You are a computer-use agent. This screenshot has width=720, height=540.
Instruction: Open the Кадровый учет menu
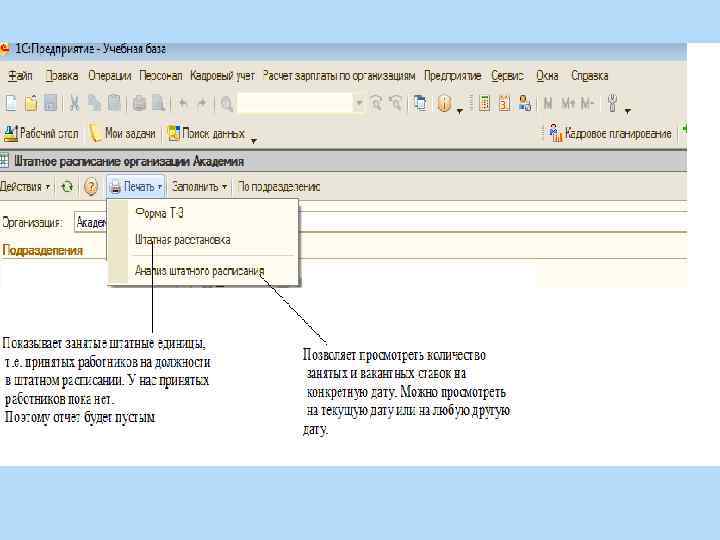tap(222, 76)
